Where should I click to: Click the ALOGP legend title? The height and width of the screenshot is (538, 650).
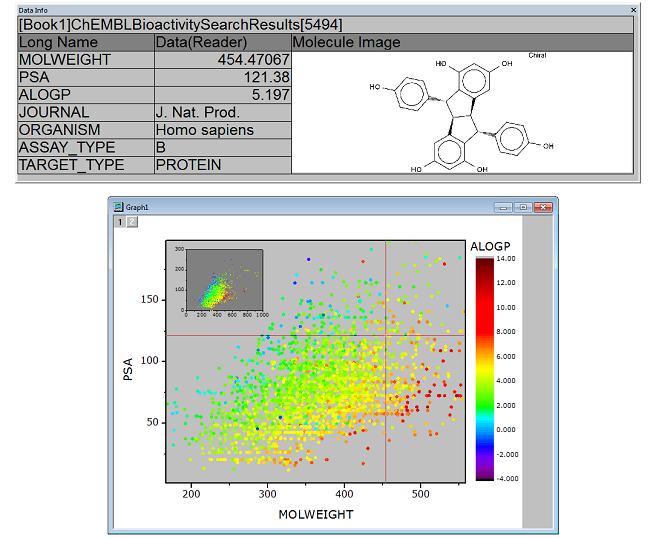tap(488, 246)
